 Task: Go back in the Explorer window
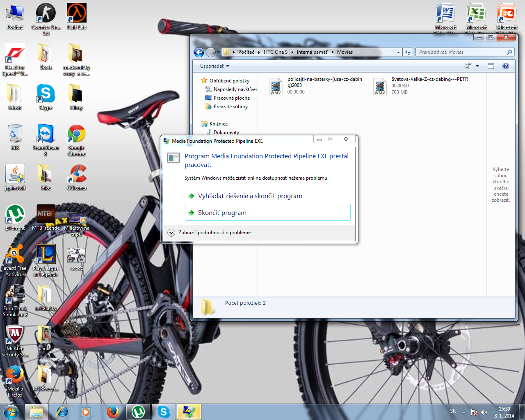click(199, 52)
